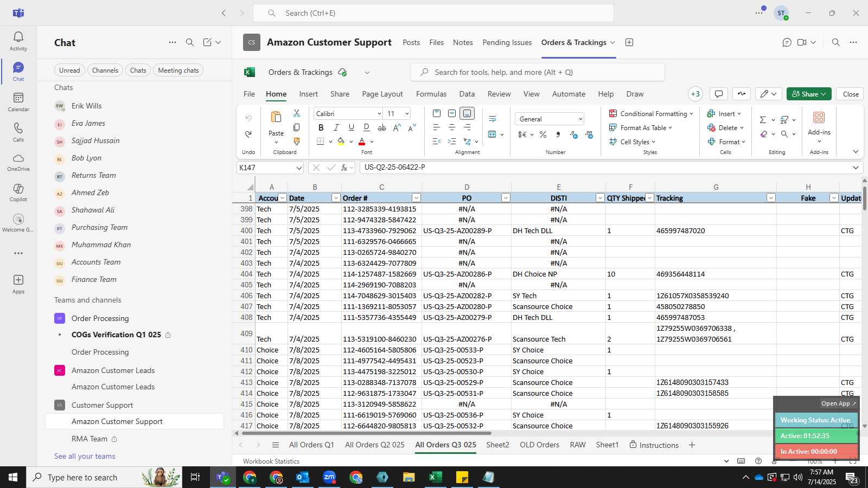Open the Fill Color yellow swatch
Image resolution: width=868 pixels, height=488 pixels.
(x=341, y=142)
